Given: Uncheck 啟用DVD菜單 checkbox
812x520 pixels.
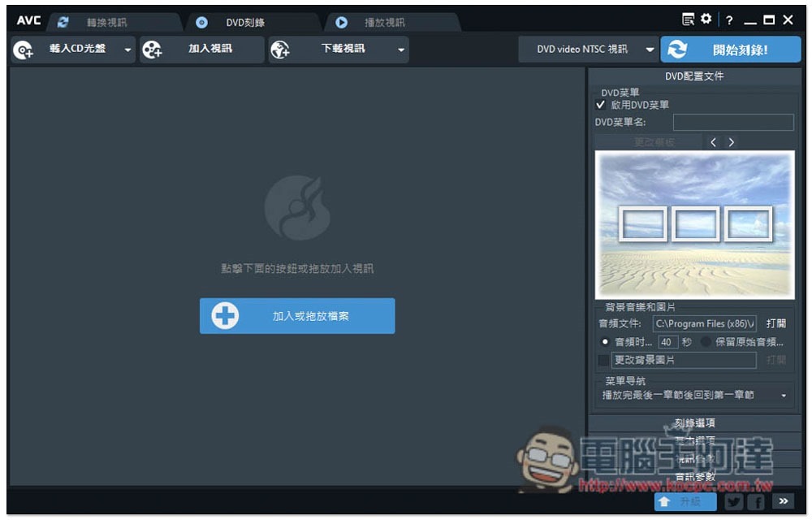Looking at the screenshot, I should pyautogui.click(x=600, y=105).
